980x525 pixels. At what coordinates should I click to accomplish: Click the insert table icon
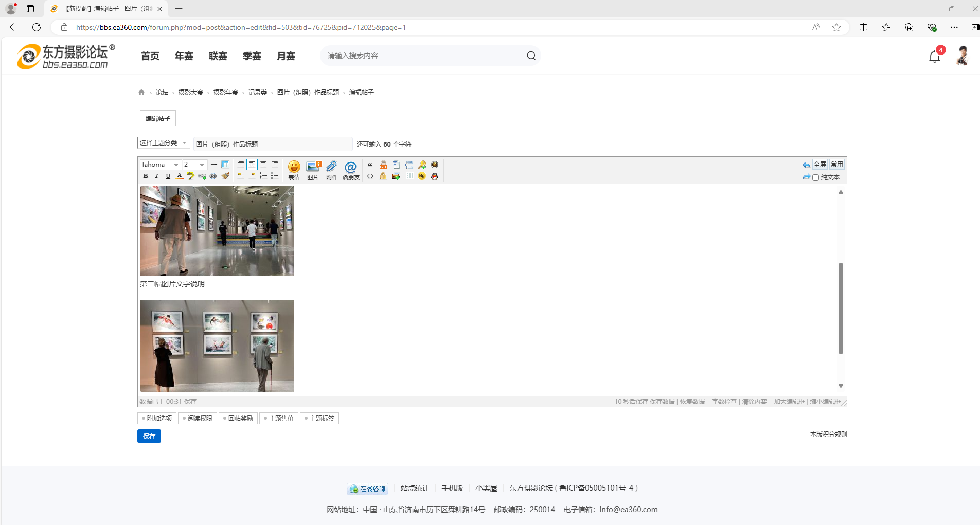[x=225, y=165]
